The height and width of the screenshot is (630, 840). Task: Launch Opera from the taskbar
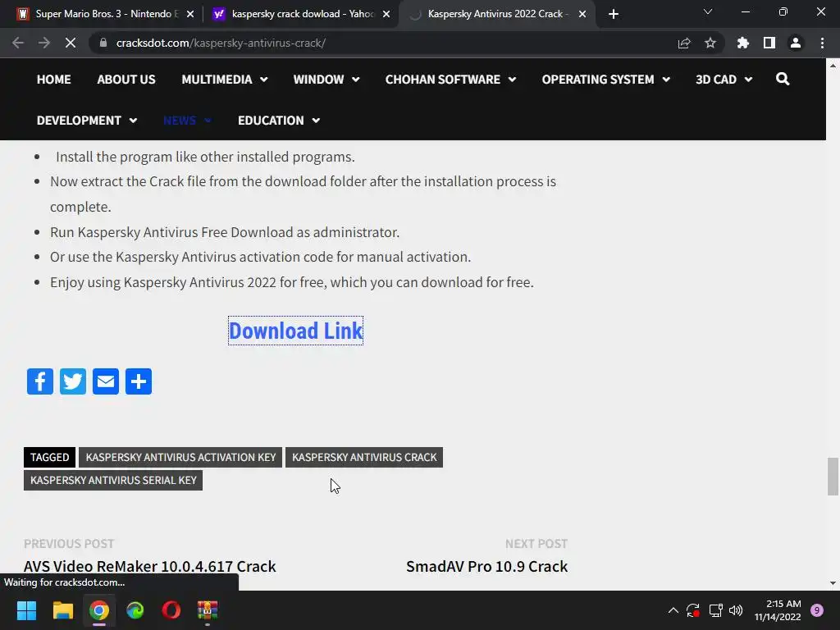point(171,610)
